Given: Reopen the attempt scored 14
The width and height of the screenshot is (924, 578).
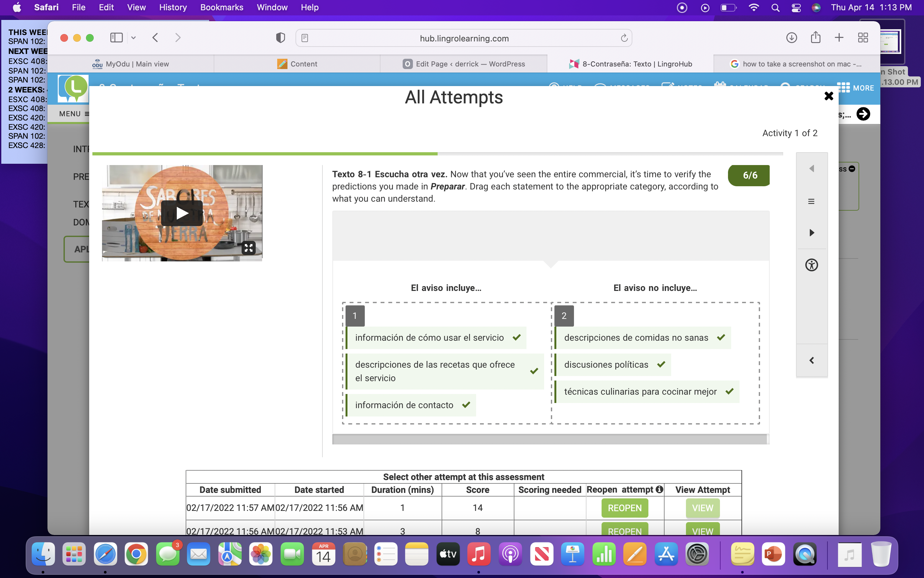Looking at the screenshot, I should 625,508.
